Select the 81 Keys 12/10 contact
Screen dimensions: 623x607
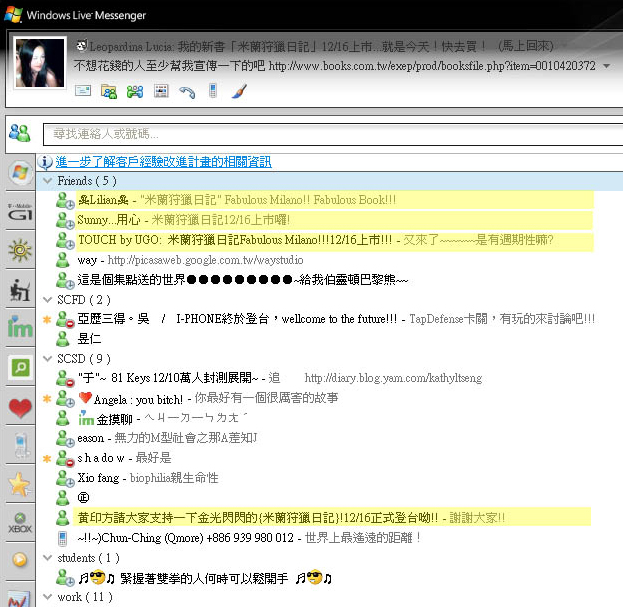269,378
